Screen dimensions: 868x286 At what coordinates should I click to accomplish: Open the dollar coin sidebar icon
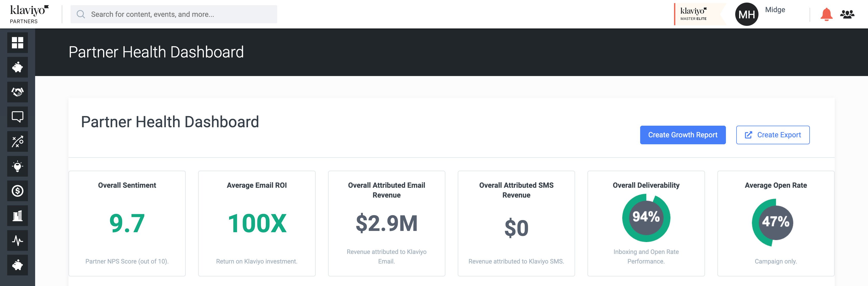(18, 191)
